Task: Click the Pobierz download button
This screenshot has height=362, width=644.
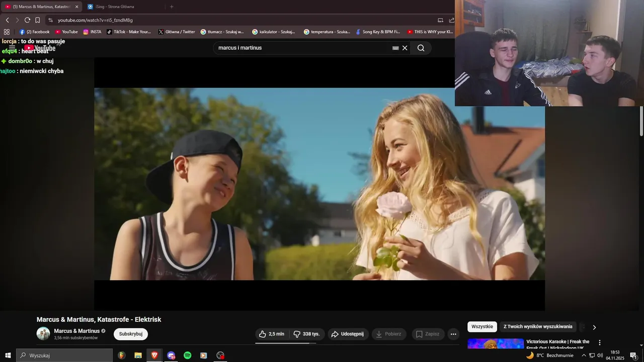Action: click(x=388, y=334)
